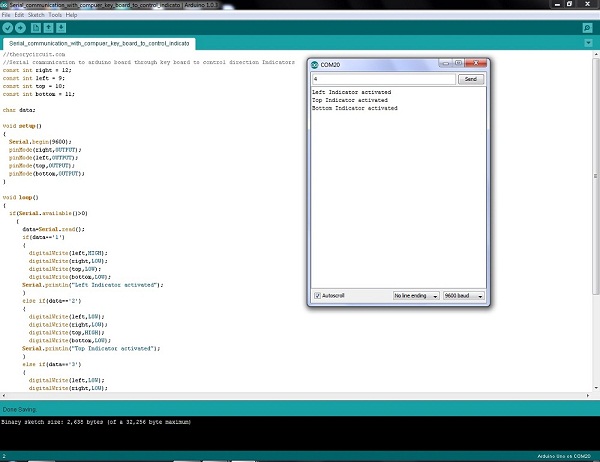Click the scroll down arrow of the editor
The height and width of the screenshot is (462, 600).
[596, 388]
